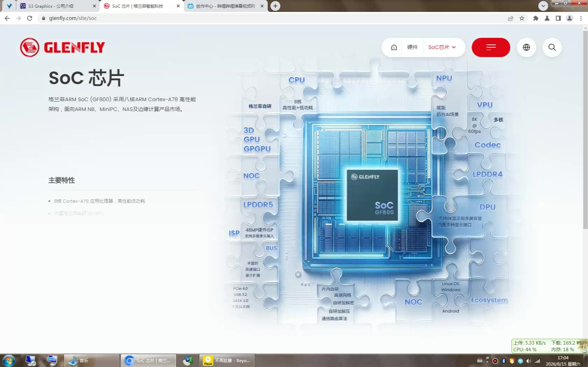
Task: Open the network signal tray icon
Action: (x=537, y=361)
